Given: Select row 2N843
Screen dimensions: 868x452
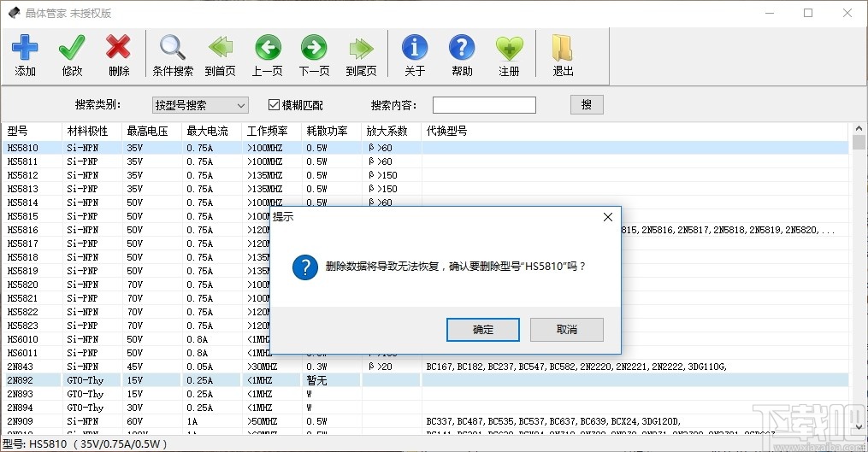Looking at the screenshot, I should [x=425, y=367].
